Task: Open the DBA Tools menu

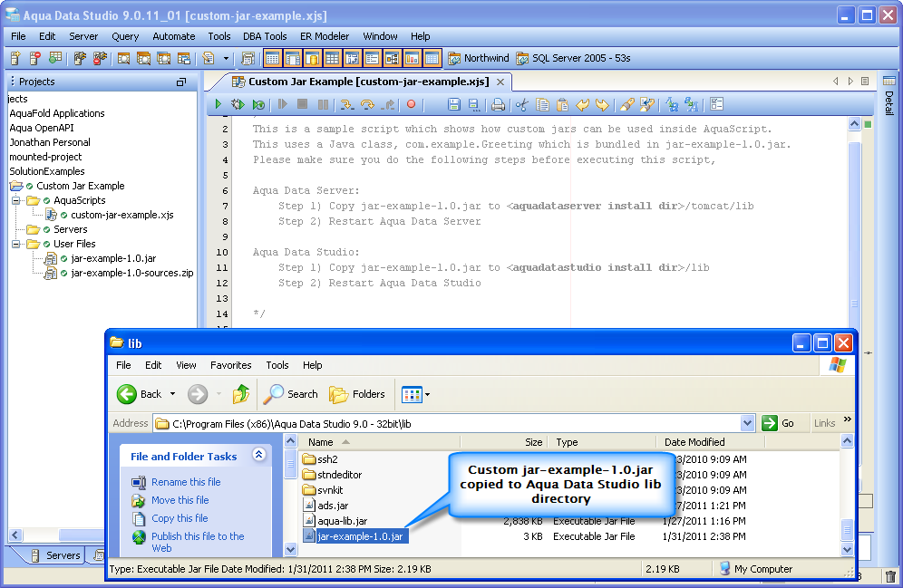Action: point(265,36)
